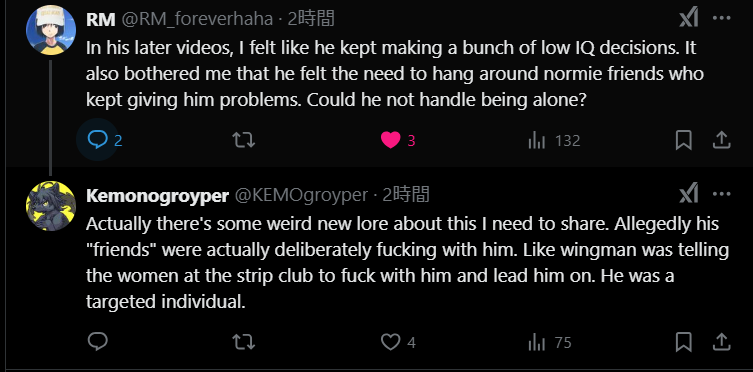Repost RM's tweet
Screen dimensions: 753x372
(x=243, y=140)
